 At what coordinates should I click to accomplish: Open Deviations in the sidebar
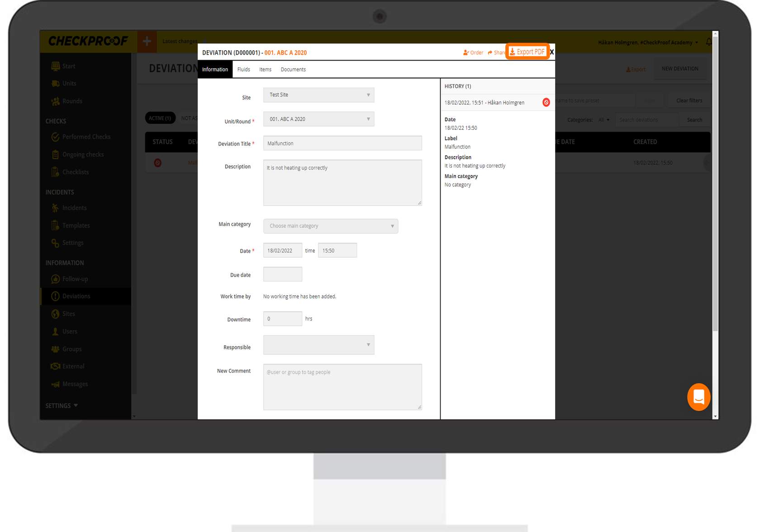pos(76,297)
